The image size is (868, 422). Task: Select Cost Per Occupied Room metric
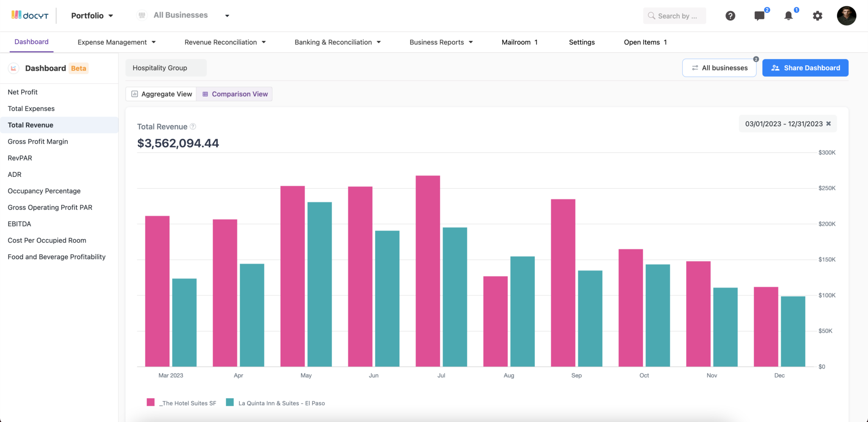[x=59, y=240]
